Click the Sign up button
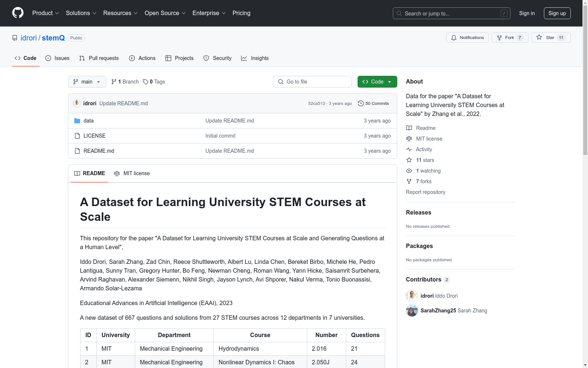Screen dimensions: 588x368 [x=557, y=13]
